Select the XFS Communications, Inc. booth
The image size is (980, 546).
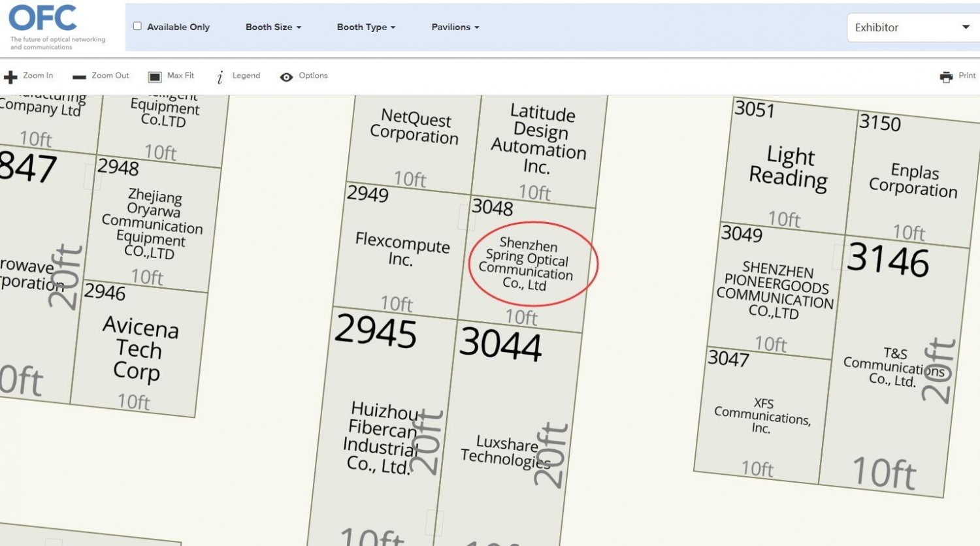[x=762, y=416]
